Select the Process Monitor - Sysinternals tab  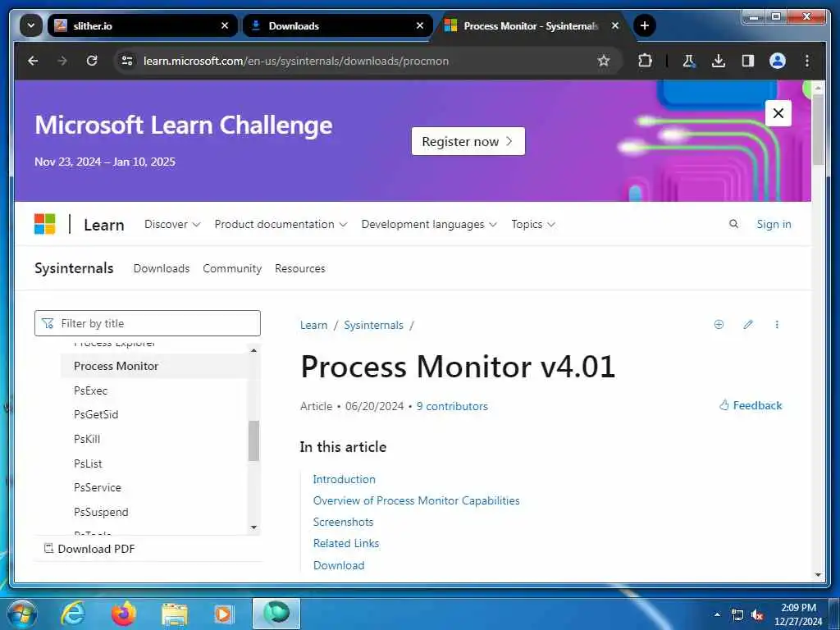click(532, 25)
